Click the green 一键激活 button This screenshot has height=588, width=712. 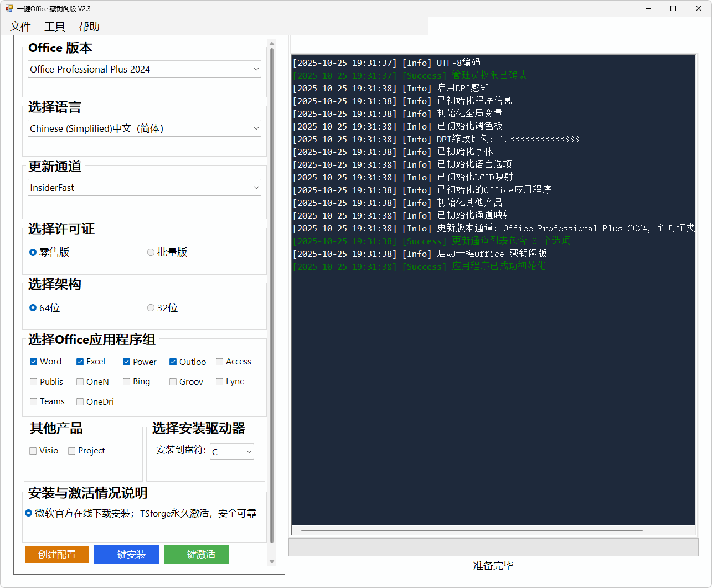pos(196,554)
